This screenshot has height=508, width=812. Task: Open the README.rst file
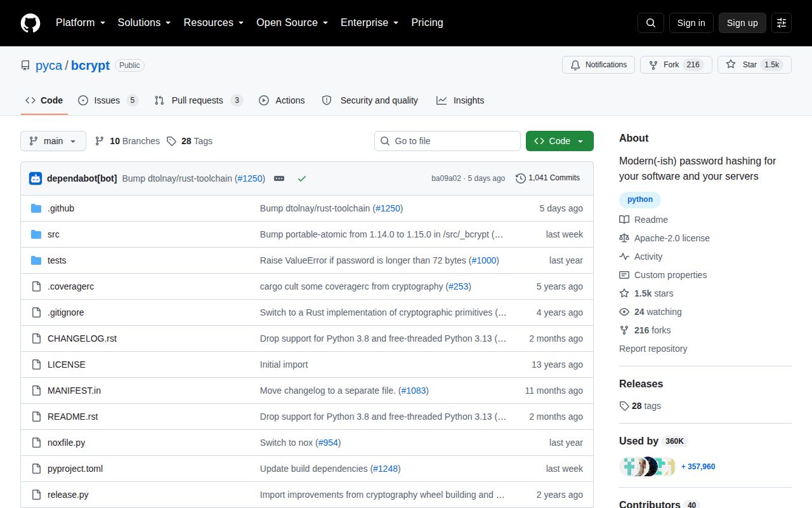(x=72, y=417)
